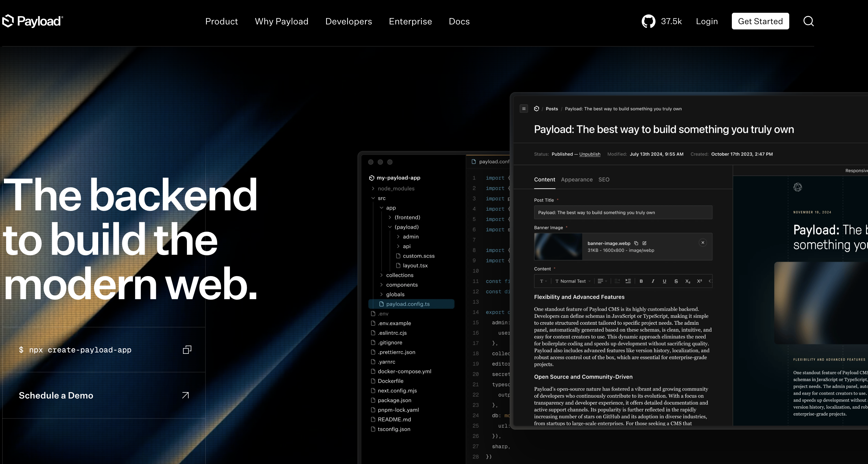The width and height of the screenshot is (868, 464).
Task: Remove the banner image with X button
Action: 702,243
